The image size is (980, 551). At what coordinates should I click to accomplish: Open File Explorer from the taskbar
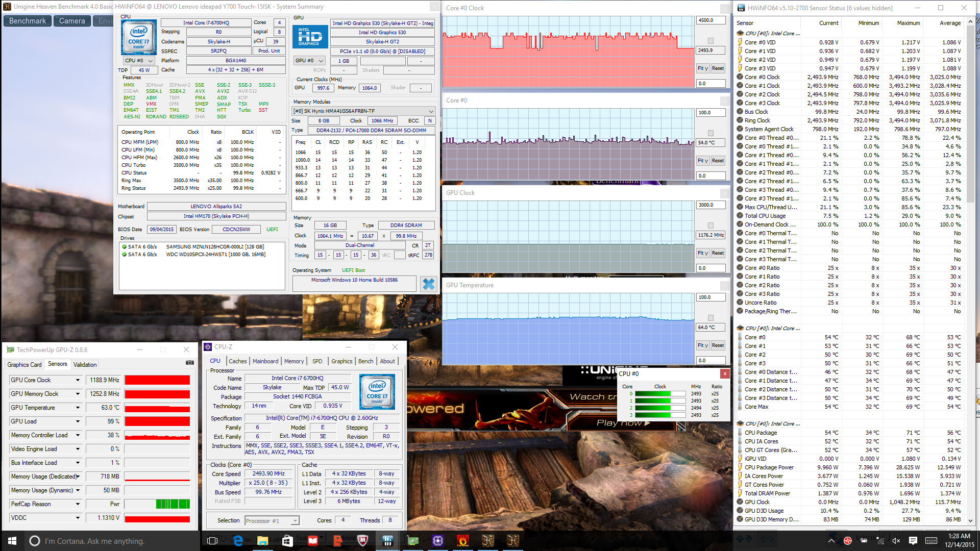262,540
